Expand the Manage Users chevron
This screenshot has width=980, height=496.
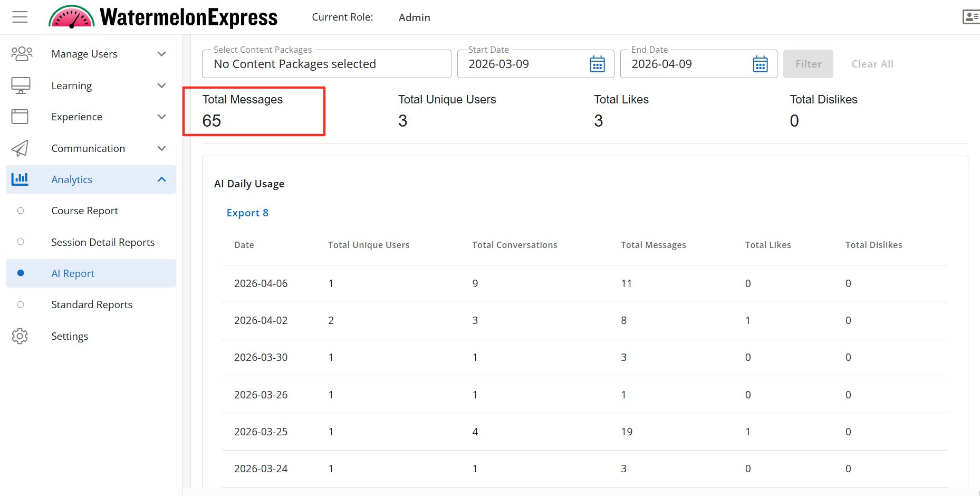tap(162, 54)
